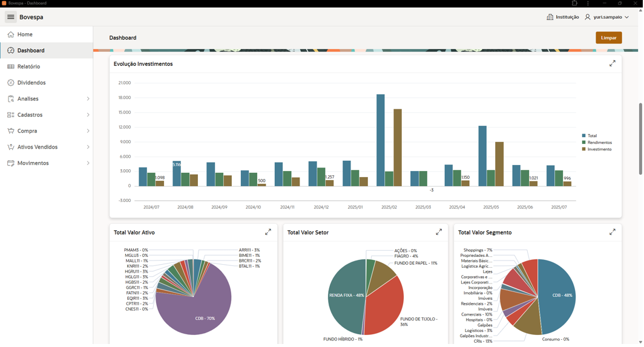Viewport: 644px width, 347px height.
Task: Click the Dashboard gauge icon
Action: click(x=11, y=50)
